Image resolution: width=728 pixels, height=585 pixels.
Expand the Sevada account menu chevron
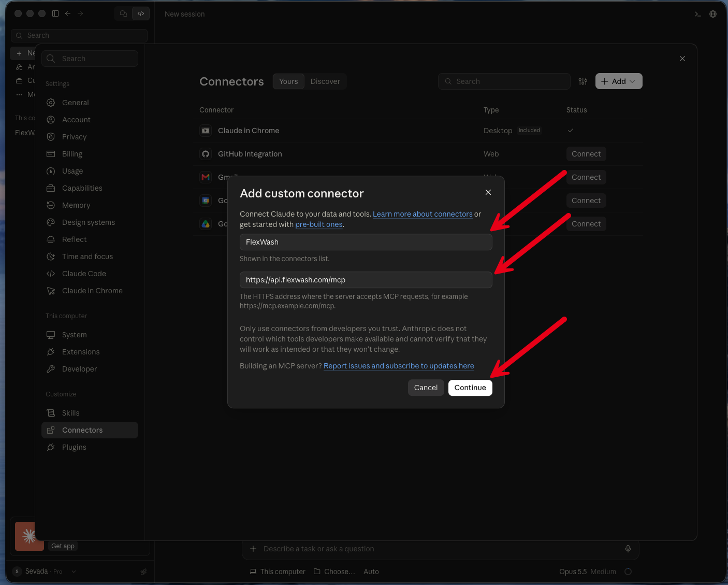pyautogui.click(x=74, y=572)
